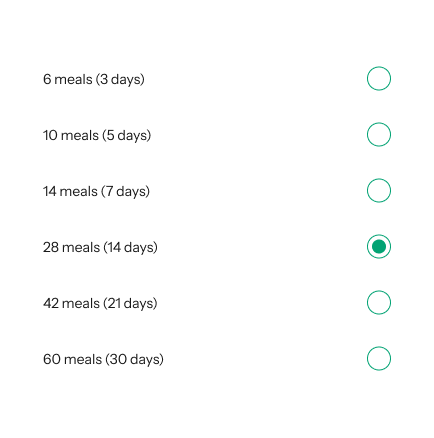Choose the 10 meals (5 days) radio circle
434x438 pixels.
pos(379,135)
